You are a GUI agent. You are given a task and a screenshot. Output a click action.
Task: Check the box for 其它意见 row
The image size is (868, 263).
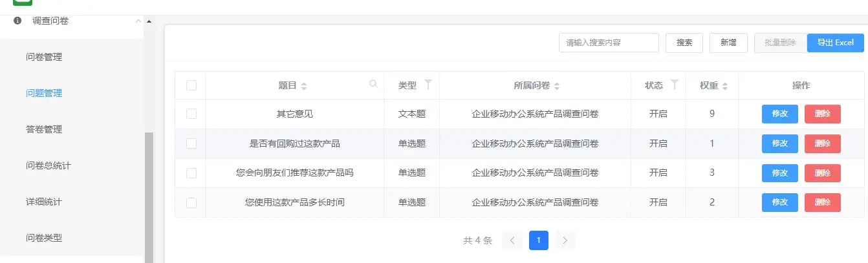click(x=191, y=114)
